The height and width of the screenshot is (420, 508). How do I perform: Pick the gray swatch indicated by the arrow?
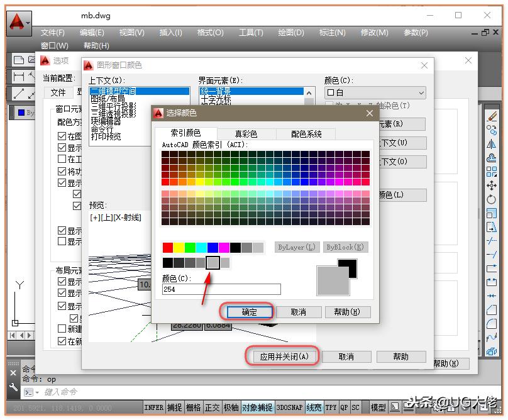pos(212,262)
